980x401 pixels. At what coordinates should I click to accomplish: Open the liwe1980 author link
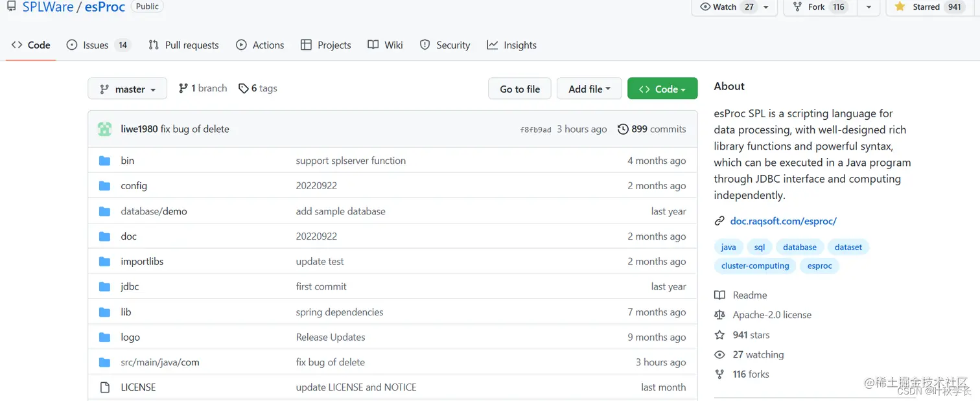pyautogui.click(x=139, y=129)
